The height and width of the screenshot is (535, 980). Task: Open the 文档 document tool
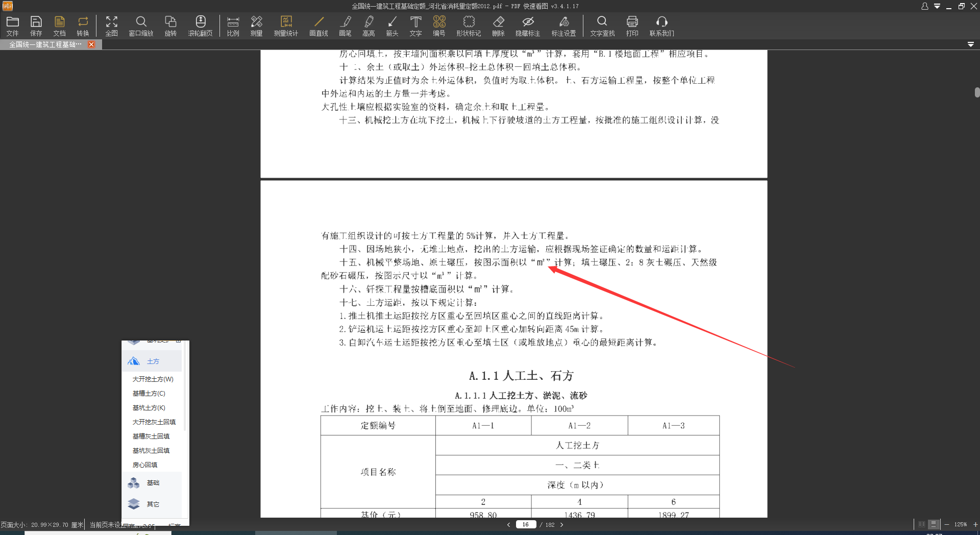60,26
